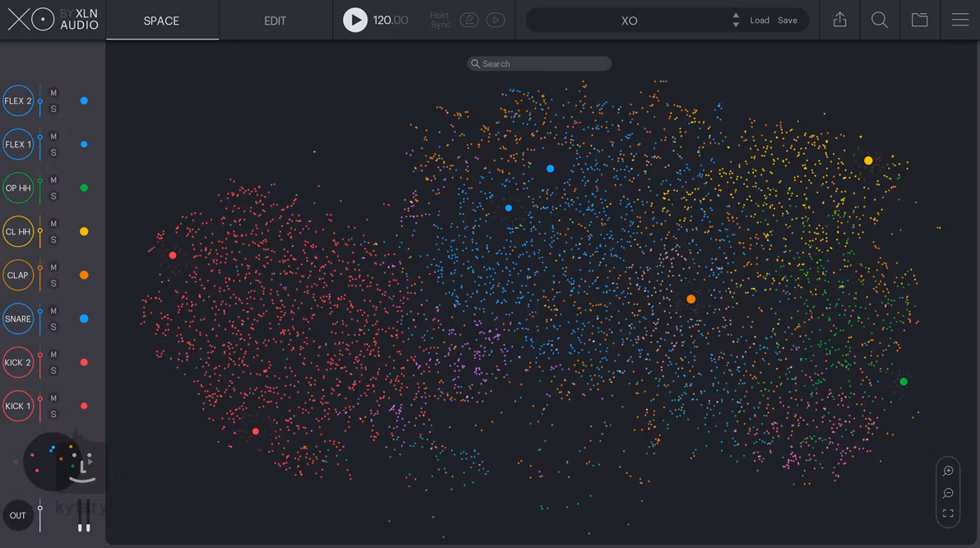Mute the SNARE channel
980x548 pixels.
point(53,311)
